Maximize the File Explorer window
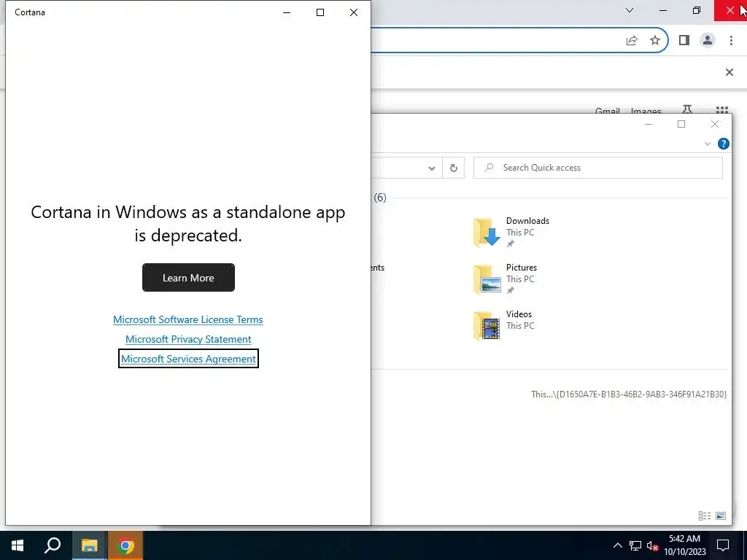The image size is (747, 560). [x=681, y=124]
